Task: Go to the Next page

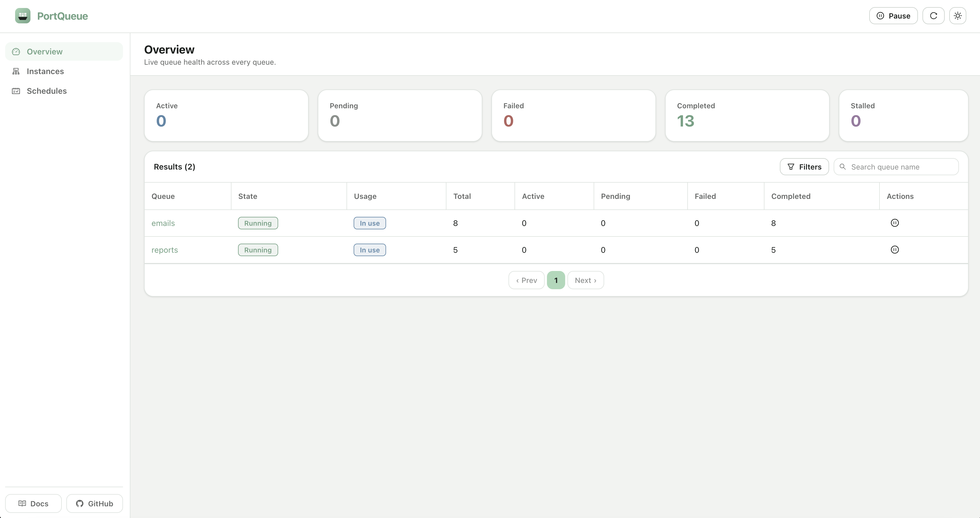Action: 585,280
